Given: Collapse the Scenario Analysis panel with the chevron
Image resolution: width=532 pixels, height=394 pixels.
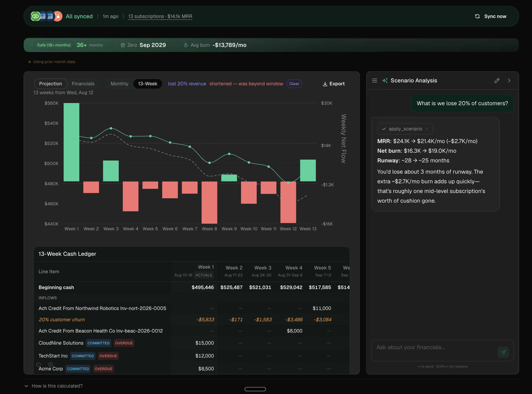Looking at the screenshot, I should point(509,81).
